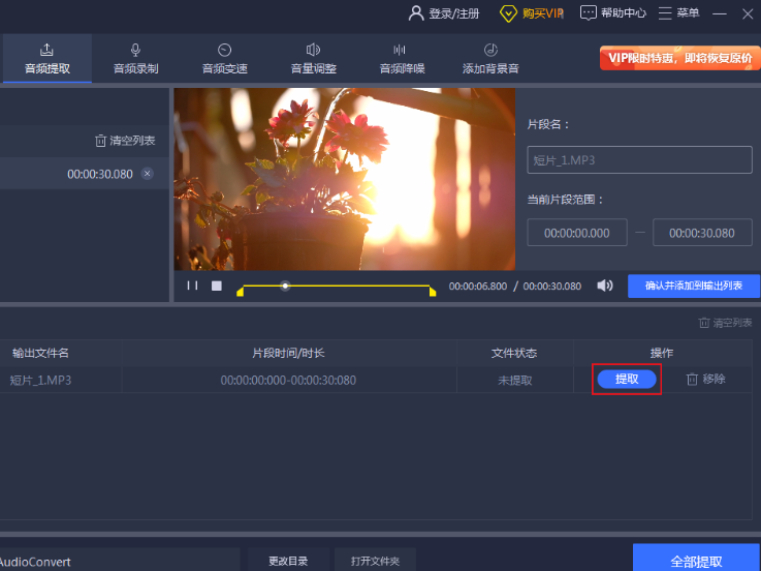Close the application window
The image size is (761, 571).
click(747, 14)
